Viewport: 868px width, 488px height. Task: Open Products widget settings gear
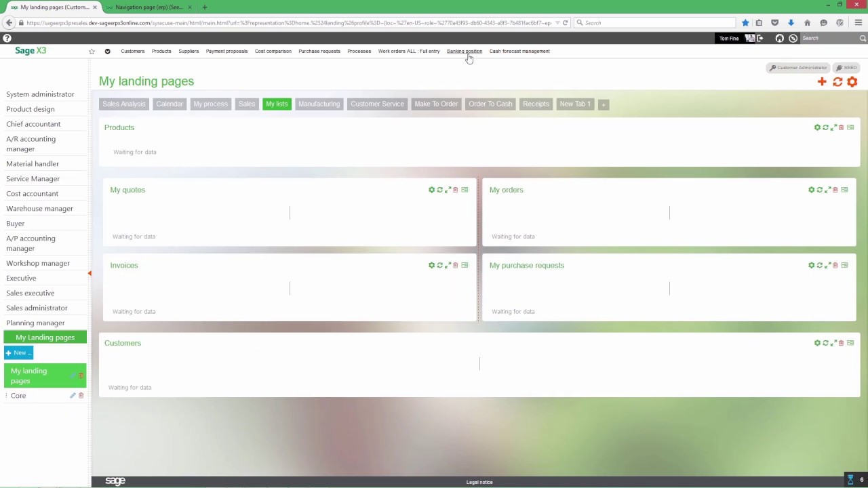[x=817, y=127]
